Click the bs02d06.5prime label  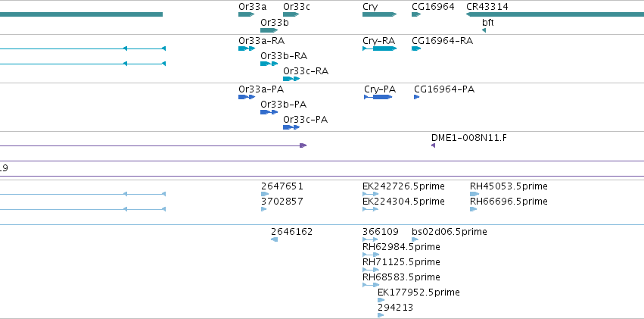[x=450, y=232]
